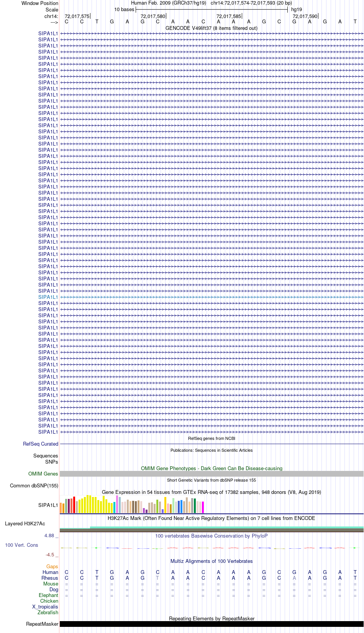Click the 72,017,590 coordinate label
364x633 pixels.
click(x=305, y=16)
